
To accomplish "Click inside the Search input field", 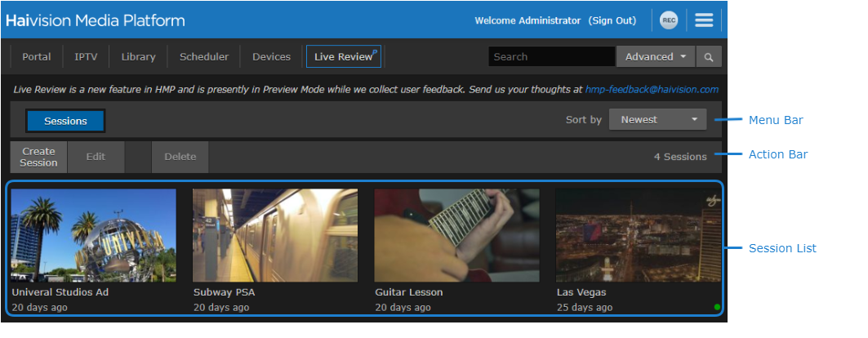I will point(551,57).
